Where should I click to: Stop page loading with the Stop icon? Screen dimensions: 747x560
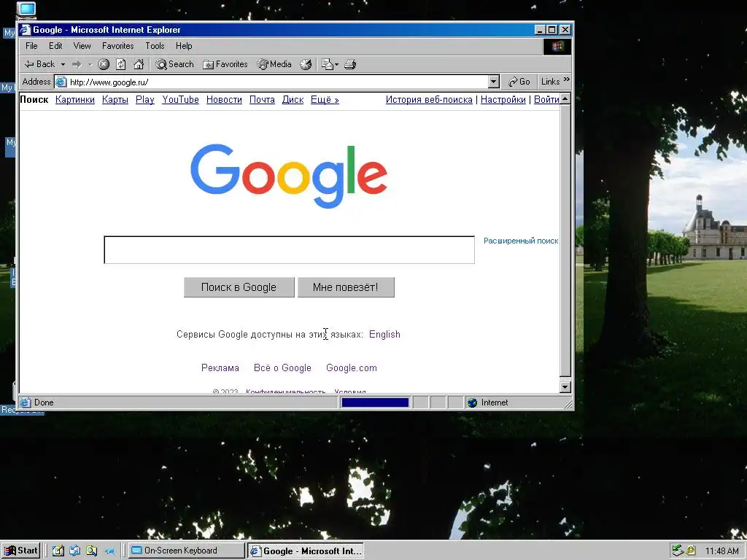point(104,64)
